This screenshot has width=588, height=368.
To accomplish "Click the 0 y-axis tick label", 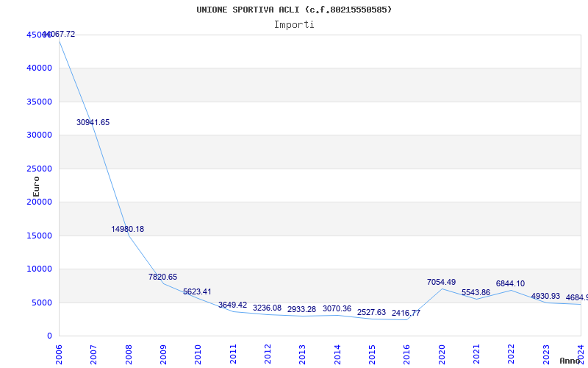I will click(x=49, y=336).
